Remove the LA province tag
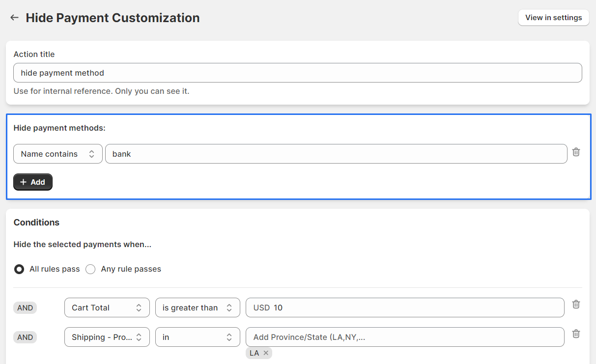 click(266, 353)
